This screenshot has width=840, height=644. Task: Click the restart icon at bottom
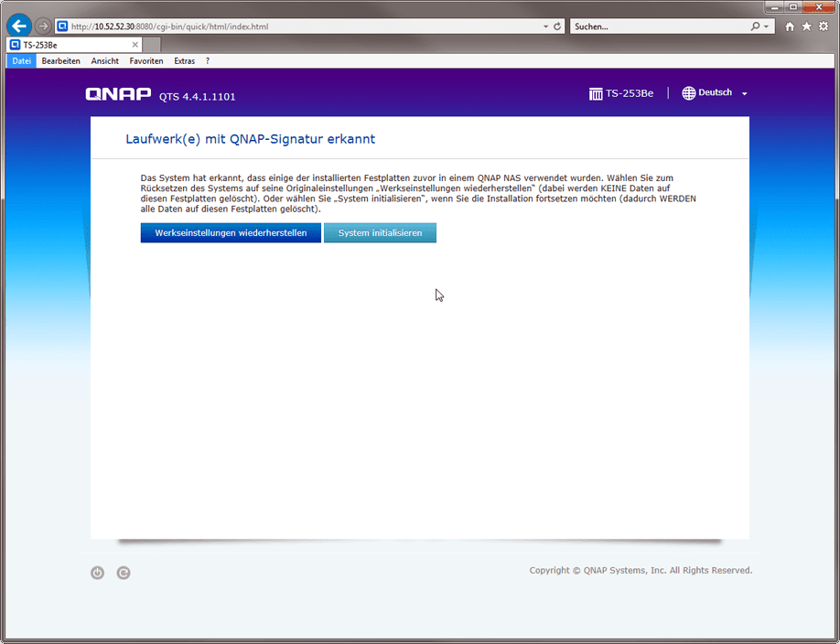pyautogui.click(x=124, y=573)
